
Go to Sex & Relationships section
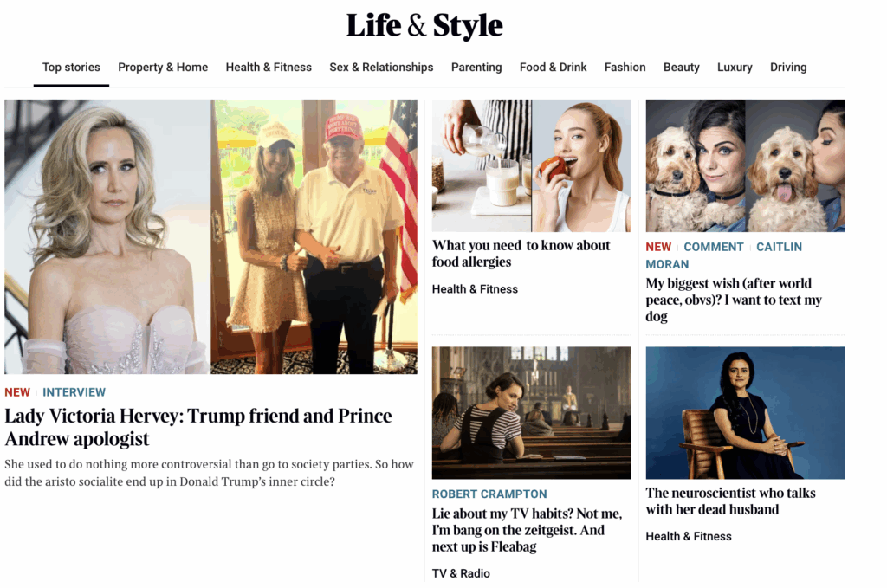381,68
